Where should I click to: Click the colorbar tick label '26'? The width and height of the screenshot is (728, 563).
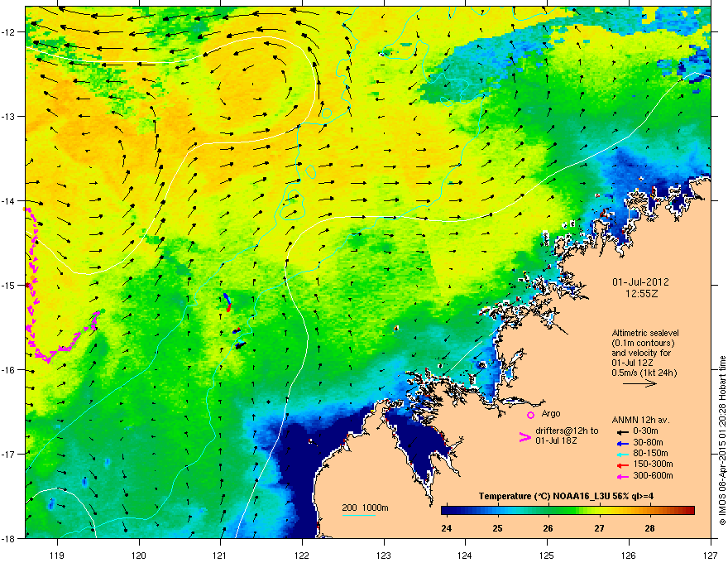pos(548,528)
